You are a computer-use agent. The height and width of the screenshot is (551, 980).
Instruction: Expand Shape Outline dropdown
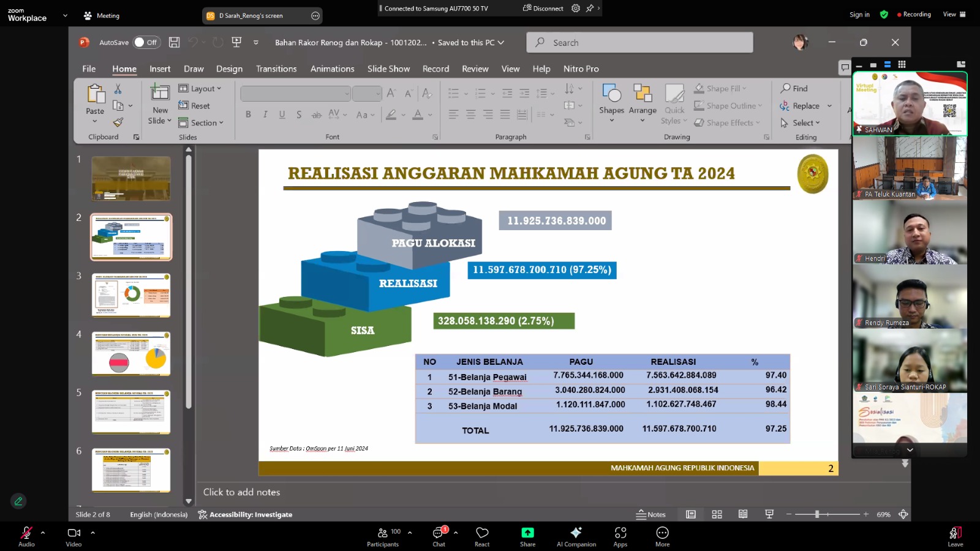coord(760,105)
